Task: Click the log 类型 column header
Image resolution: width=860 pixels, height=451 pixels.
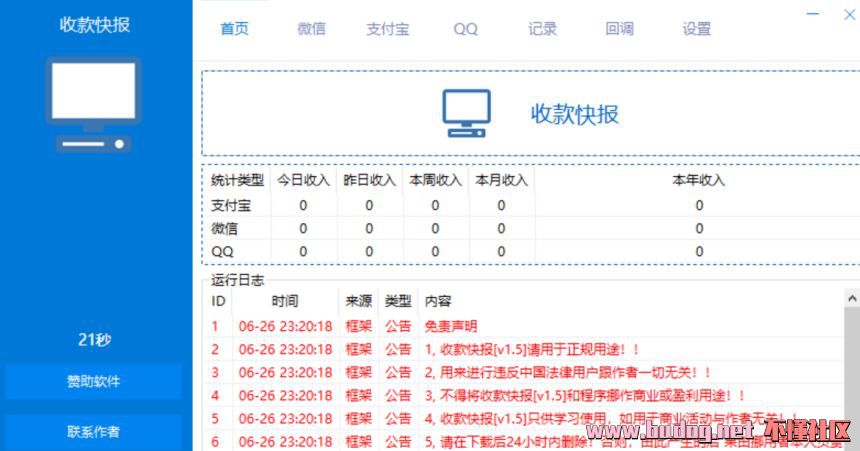Action: click(x=398, y=301)
